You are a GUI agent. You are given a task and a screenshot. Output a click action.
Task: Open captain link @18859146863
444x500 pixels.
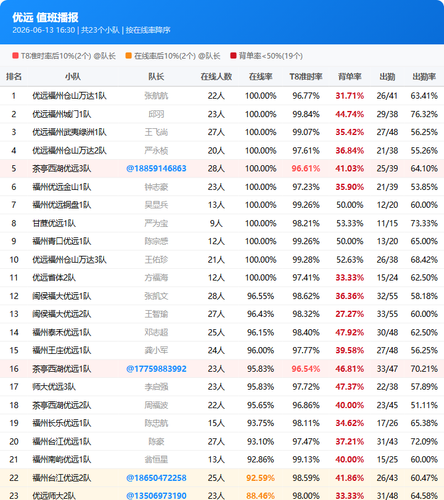(x=156, y=169)
